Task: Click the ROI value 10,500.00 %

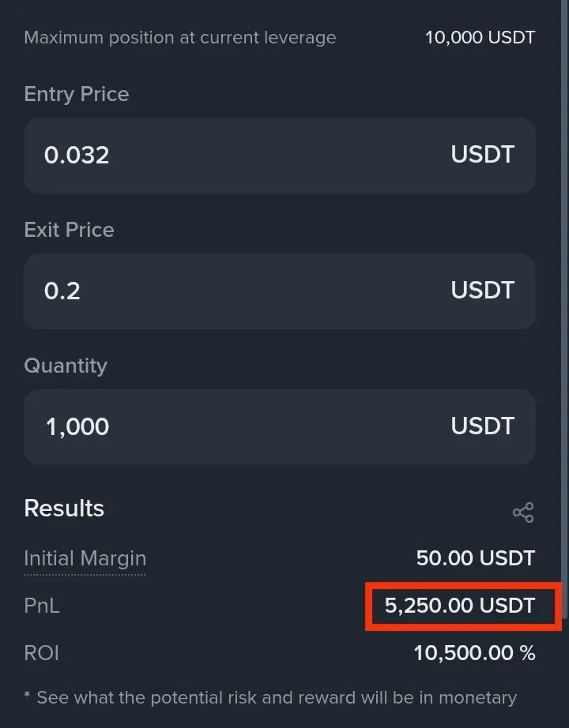Action: point(474,653)
